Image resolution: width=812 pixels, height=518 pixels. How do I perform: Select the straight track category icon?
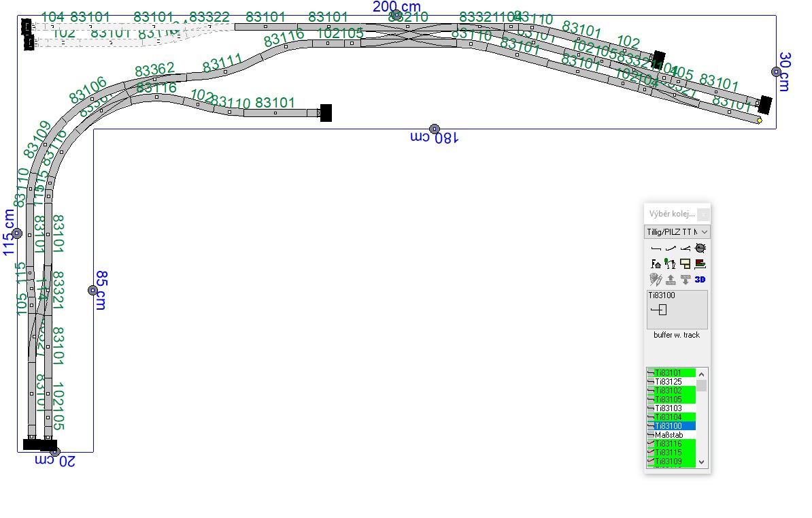[x=656, y=248]
